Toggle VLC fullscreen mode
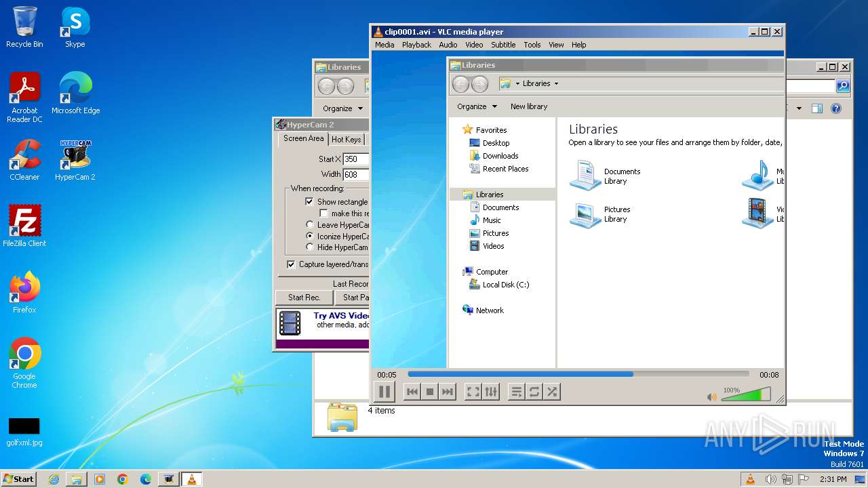 tap(473, 392)
